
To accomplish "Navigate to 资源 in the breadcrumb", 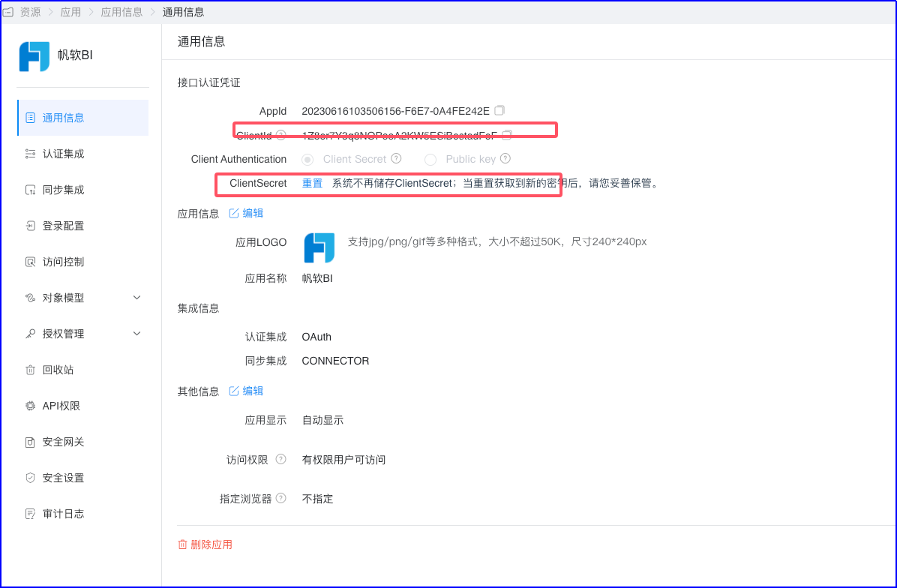I will [x=30, y=12].
